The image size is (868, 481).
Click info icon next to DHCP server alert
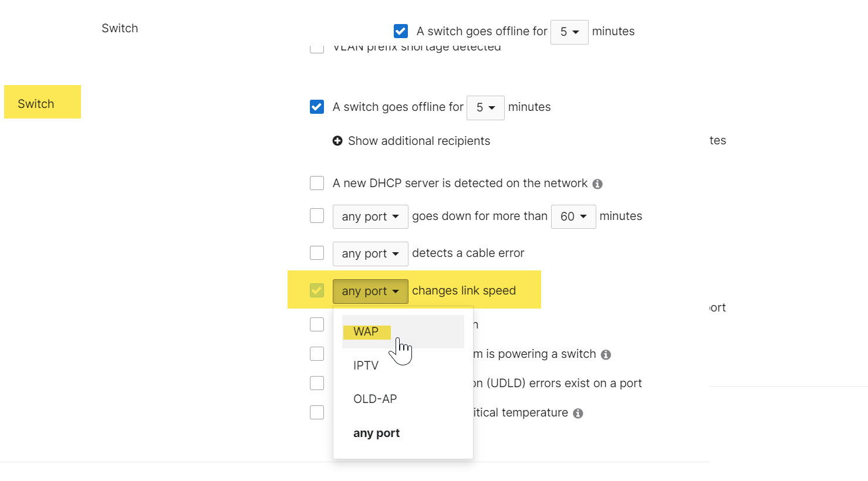[597, 184]
